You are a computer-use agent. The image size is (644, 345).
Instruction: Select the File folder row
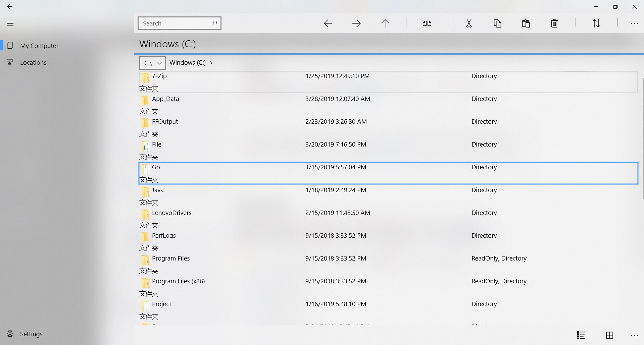point(388,150)
